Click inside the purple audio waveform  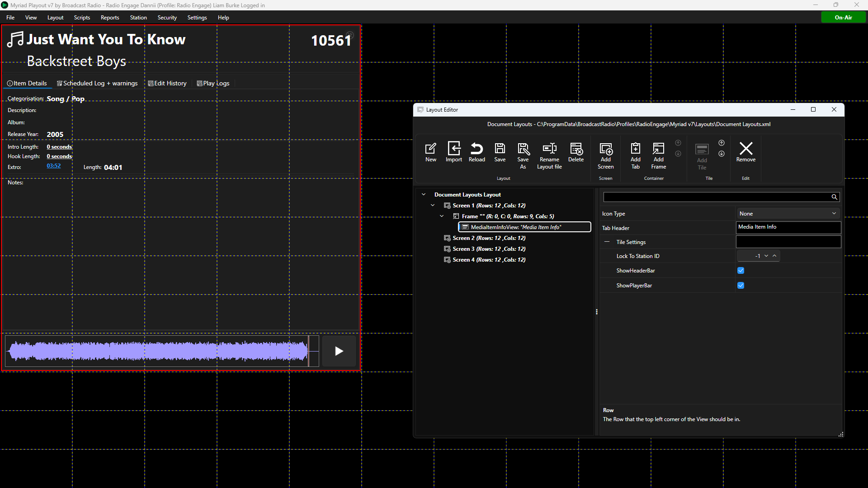[158, 351]
